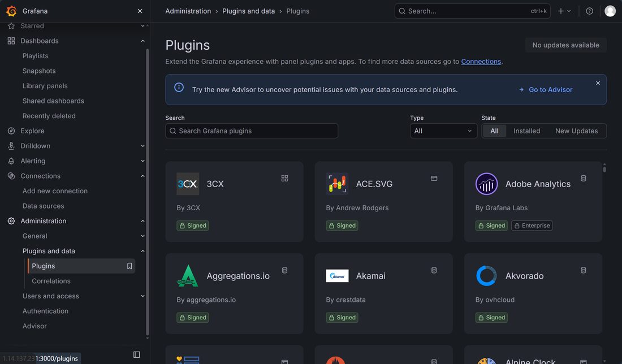Click the Connections link in description
This screenshot has height=364, width=622.
[x=481, y=62]
